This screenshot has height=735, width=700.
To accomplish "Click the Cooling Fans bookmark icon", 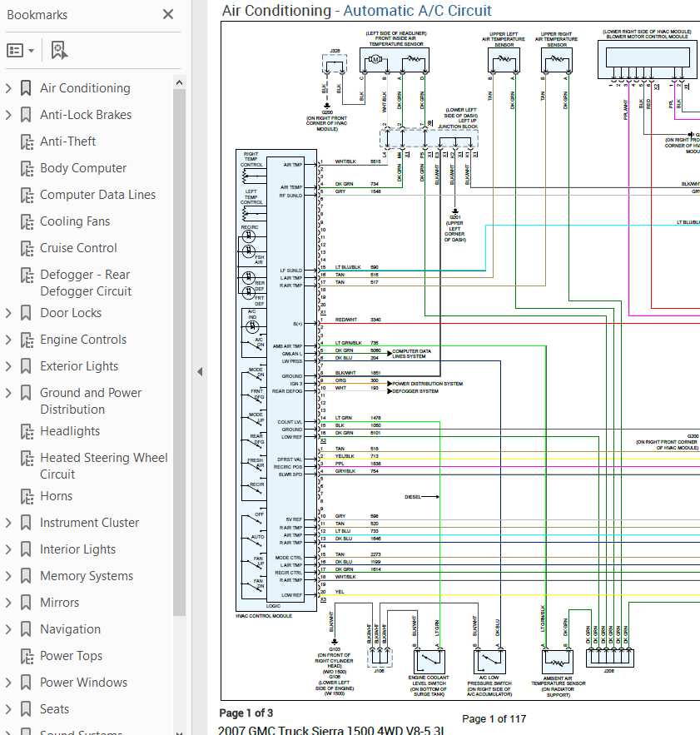I will pyautogui.click(x=27, y=221).
